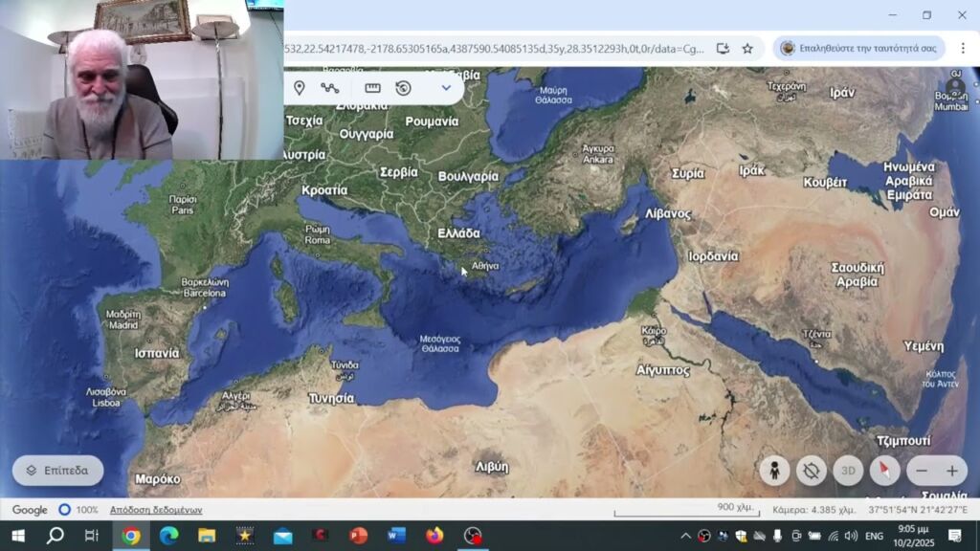Toggle the globe rotation lock button
The image size is (980, 551).
812,471
